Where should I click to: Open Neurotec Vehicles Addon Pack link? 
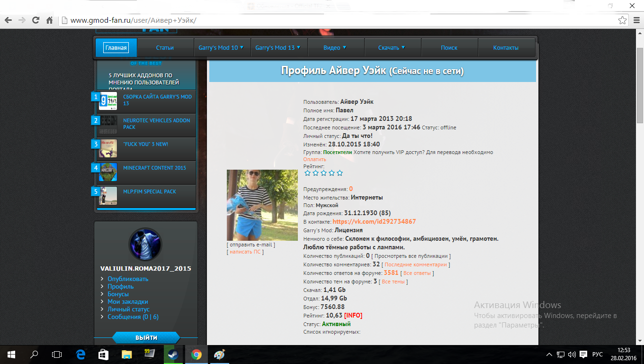(x=156, y=124)
